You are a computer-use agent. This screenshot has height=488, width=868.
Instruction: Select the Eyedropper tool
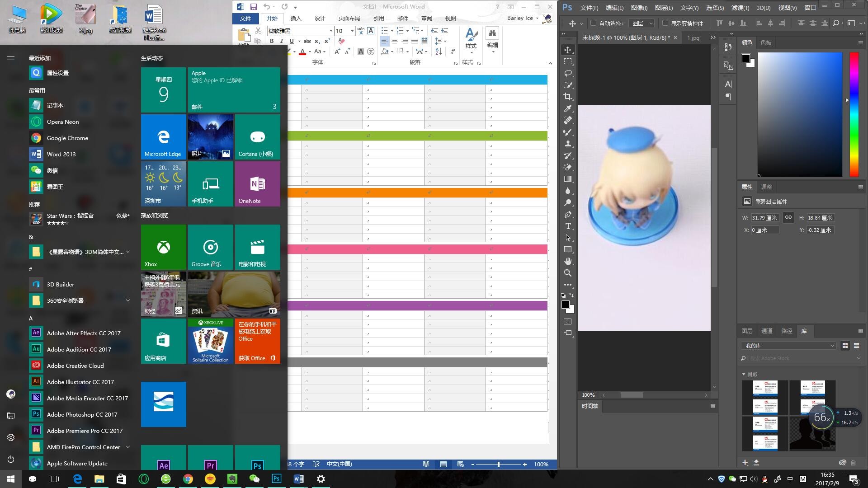coord(567,108)
